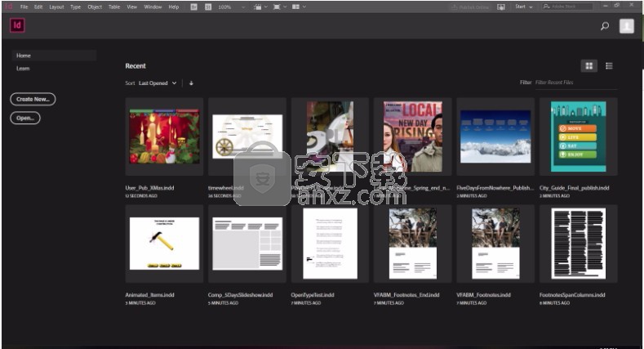
Task: Click the Recent section heading
Action: coord(135,65)
